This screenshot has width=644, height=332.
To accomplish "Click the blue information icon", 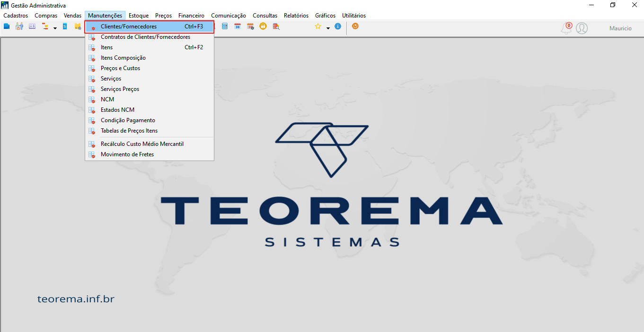I will pyautogui.click(x=338, y=27).
